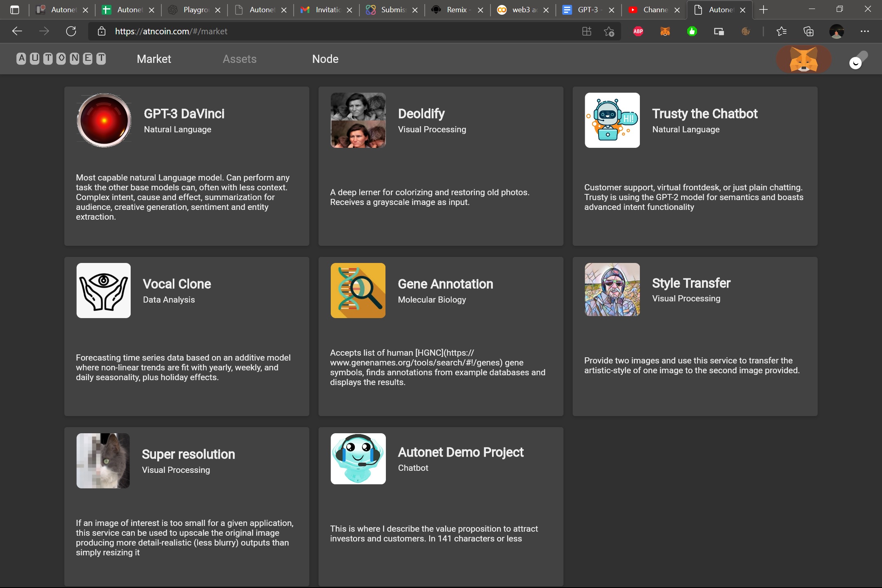The width and height of the screenshot is (882, 588).
Task: Select the Style Transfer title
Action: [x=691, y=283]
